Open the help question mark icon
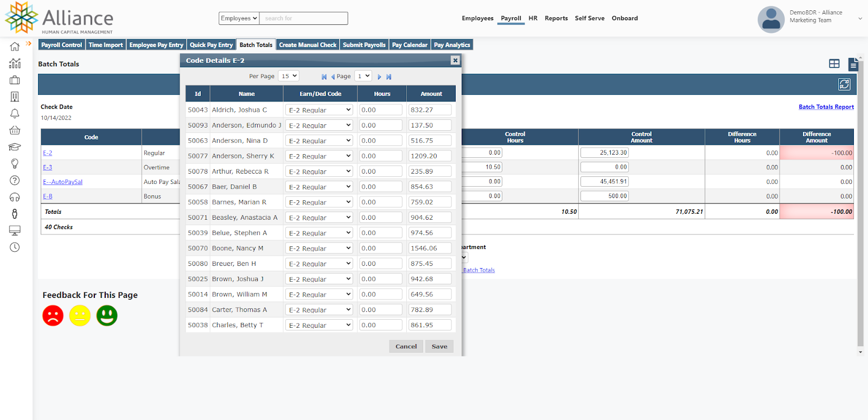The height and width of the screenshot is (420, 868). (x=15, y=180)
